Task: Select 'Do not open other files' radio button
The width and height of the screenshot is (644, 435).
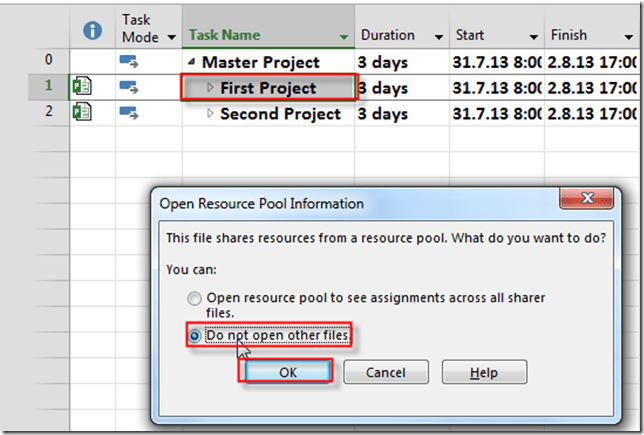Action: (196, 336)
